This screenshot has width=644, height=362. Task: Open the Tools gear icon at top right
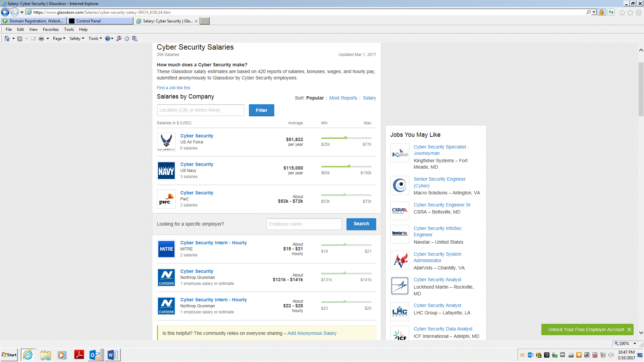(x=639, y=13)
